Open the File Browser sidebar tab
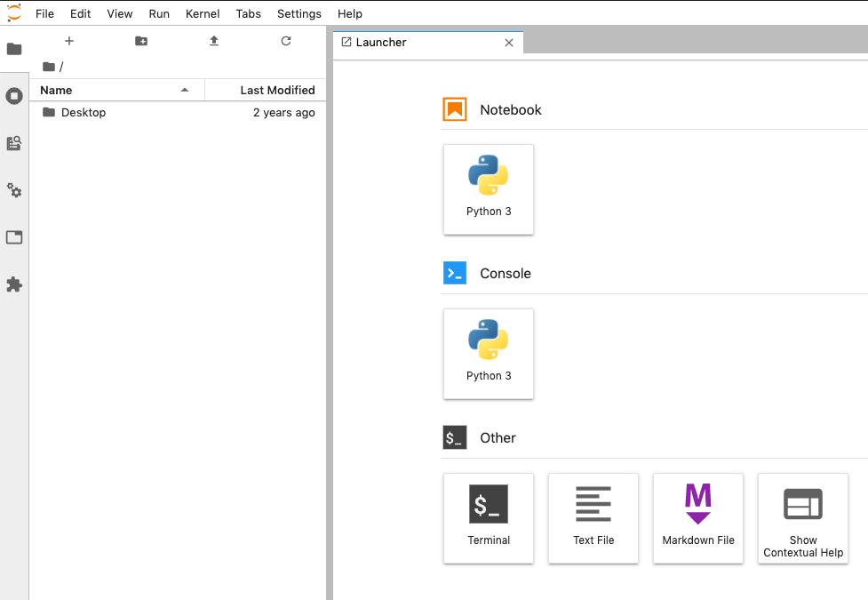 (14, 49)
